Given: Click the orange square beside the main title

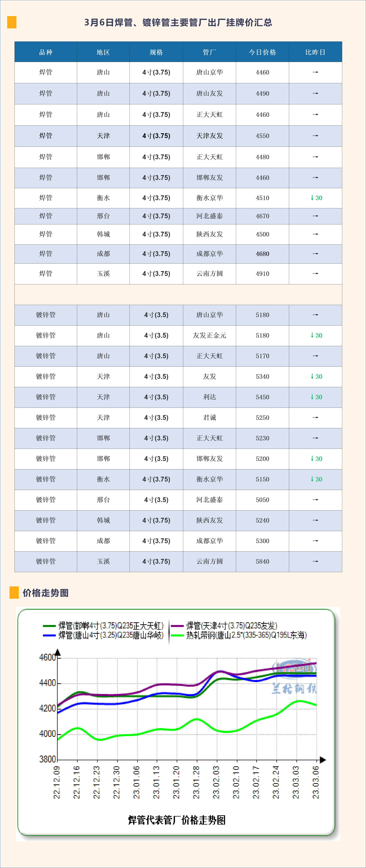Looking at the screenshot, I should 12,22.
